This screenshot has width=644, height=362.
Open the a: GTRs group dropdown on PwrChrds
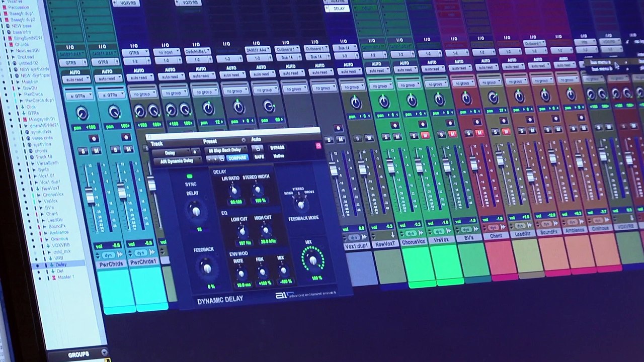79,96
